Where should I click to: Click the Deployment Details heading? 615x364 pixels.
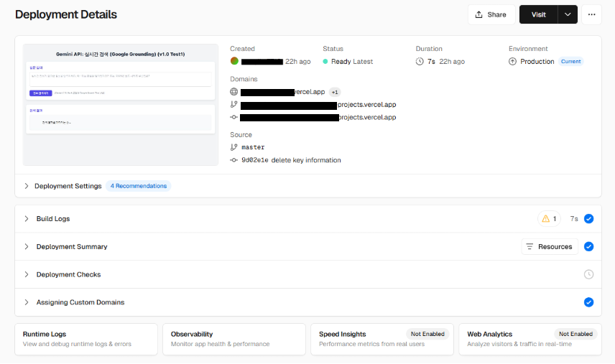tap(66, 14)
